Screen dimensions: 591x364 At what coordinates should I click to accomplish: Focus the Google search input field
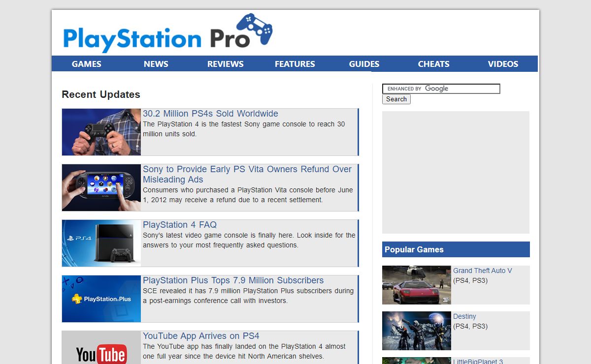(441, 89)
